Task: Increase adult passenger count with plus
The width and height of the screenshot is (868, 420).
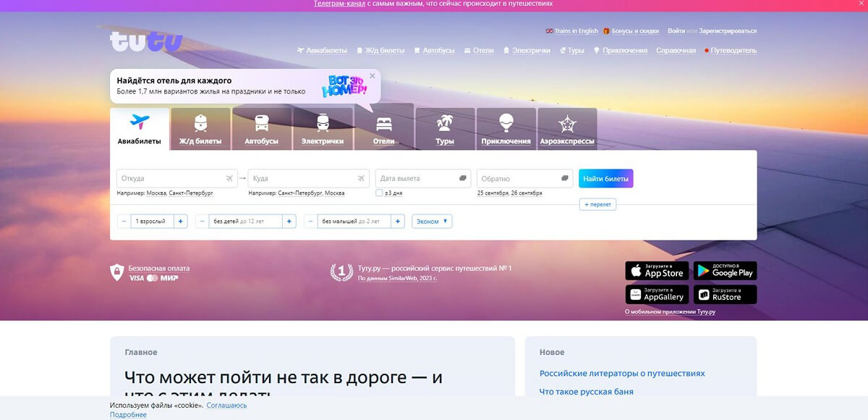Action: (181, 221)
